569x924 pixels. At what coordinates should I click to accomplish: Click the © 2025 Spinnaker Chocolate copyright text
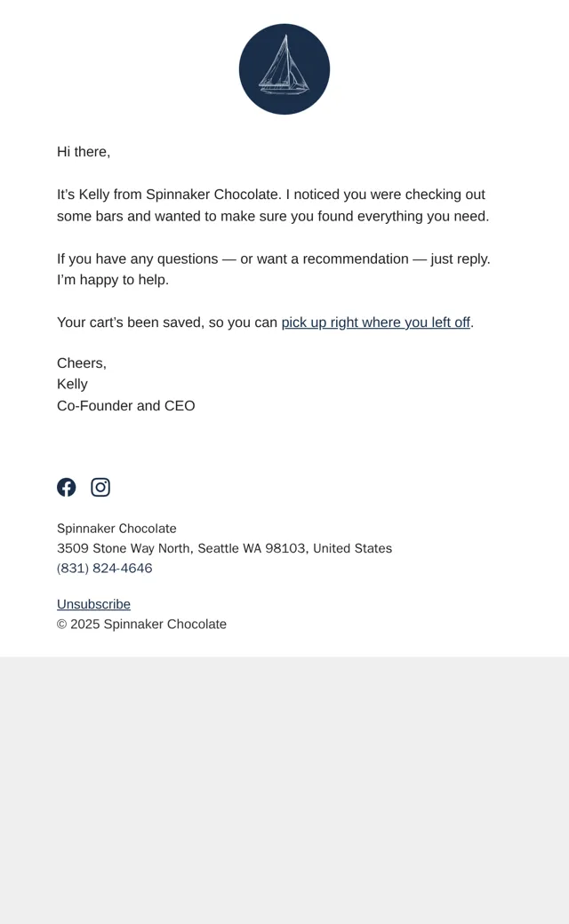[141, 624]
